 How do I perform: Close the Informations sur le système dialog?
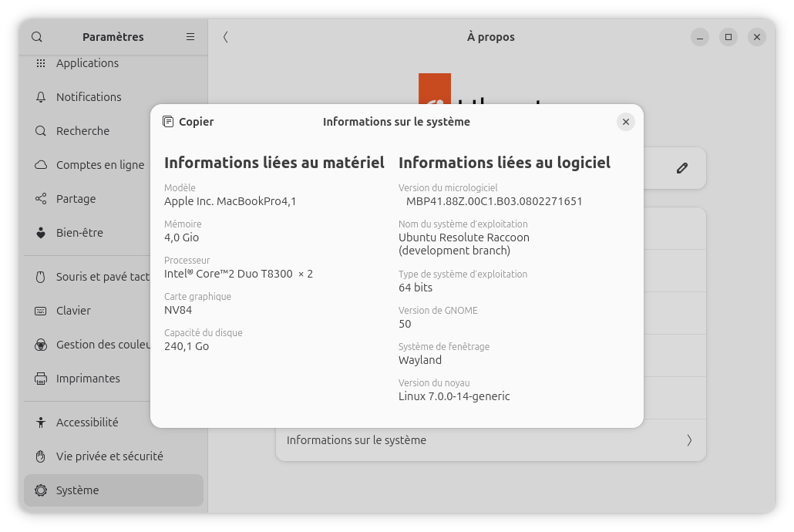626,122
